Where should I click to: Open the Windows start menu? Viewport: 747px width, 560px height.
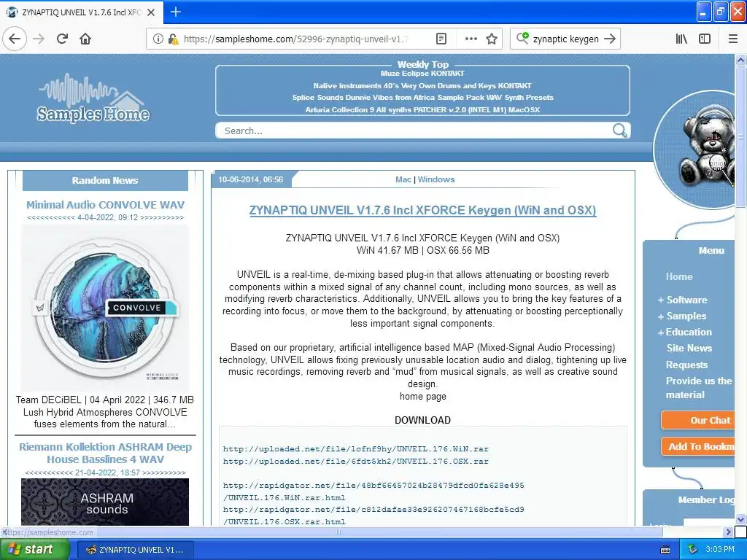[x=34, y=550]
